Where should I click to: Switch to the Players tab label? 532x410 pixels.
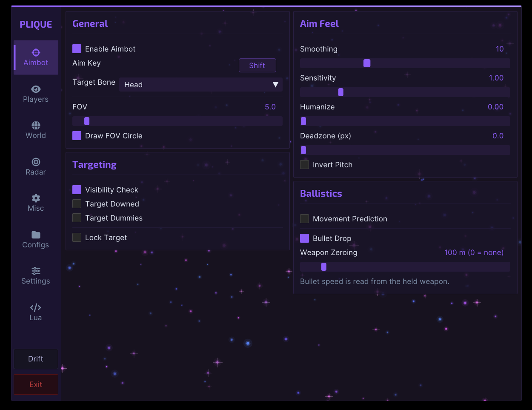point(36,99)
